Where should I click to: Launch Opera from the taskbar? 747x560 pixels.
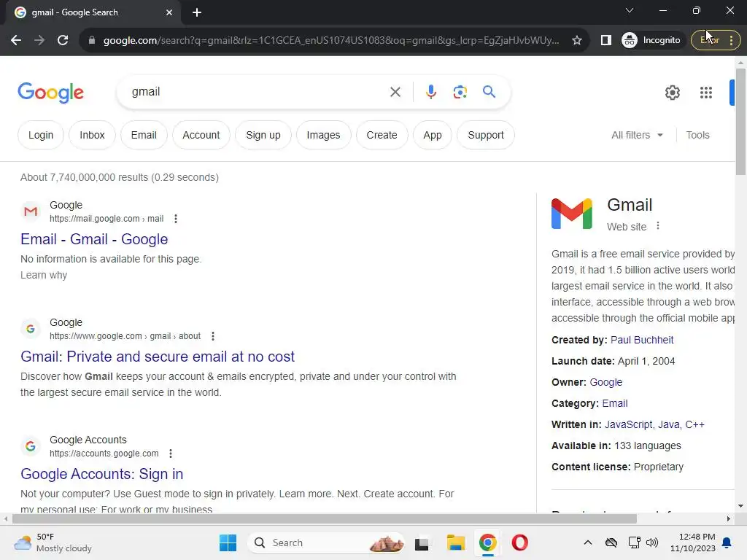pyautogui.click(x=519, y=542)
